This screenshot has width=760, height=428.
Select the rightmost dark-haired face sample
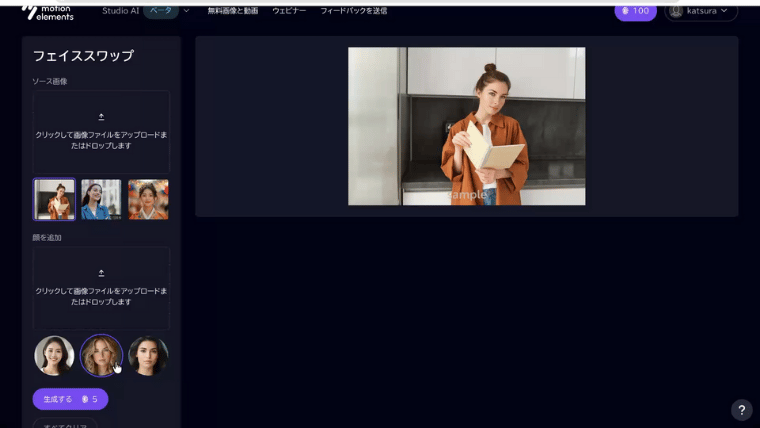click(x=148, y=355)
